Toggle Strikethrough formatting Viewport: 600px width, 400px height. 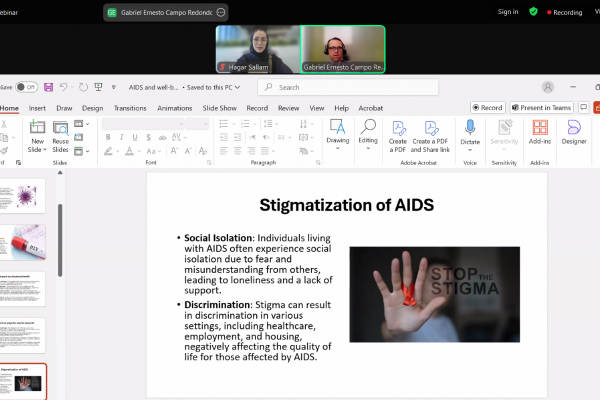(162, 137)
